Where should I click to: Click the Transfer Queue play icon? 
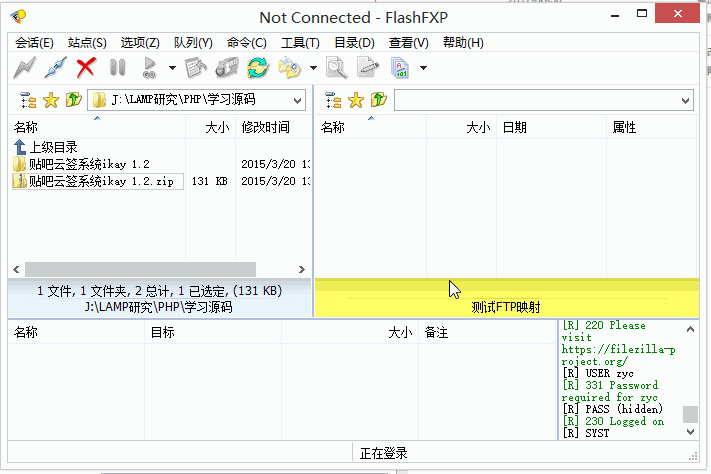(x=149, y=68)
